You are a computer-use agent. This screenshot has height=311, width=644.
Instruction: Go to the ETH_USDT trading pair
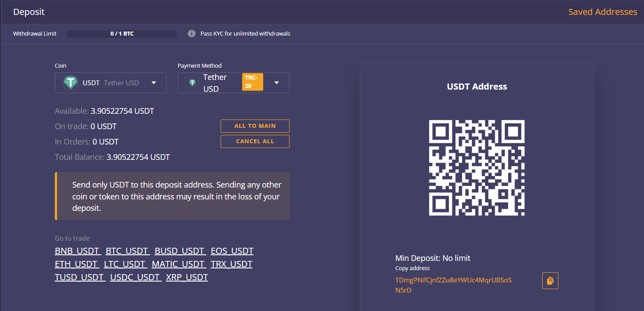coord(77,264)
